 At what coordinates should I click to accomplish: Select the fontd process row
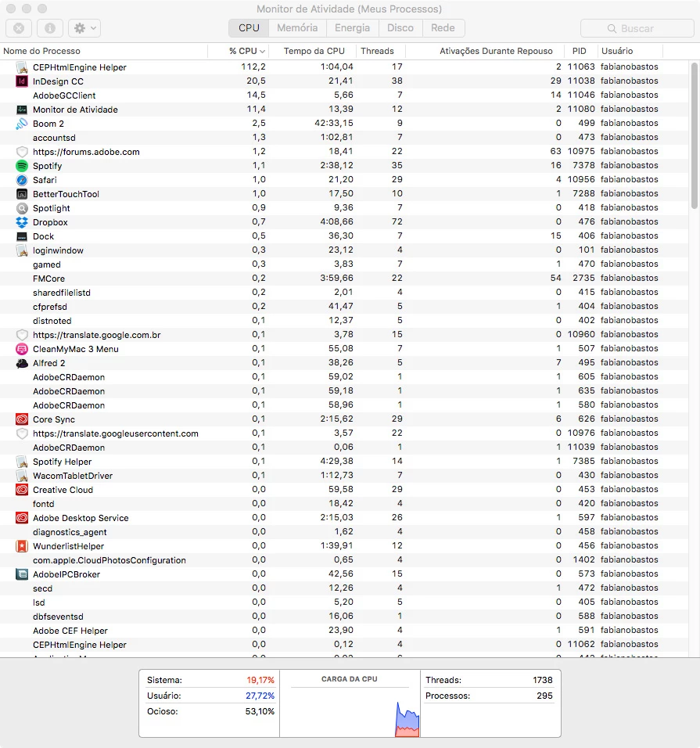click(344, 504)
